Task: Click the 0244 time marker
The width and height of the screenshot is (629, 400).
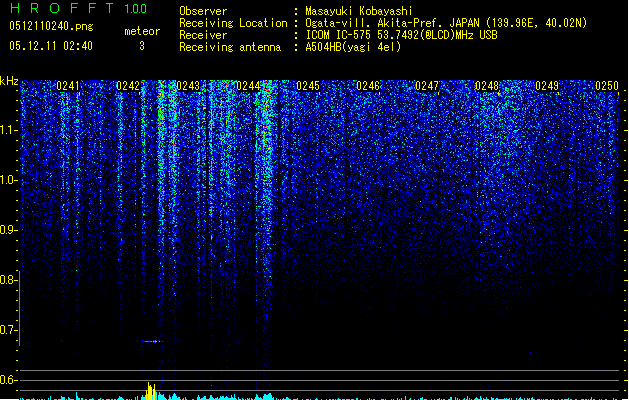Action: point(248,86)
